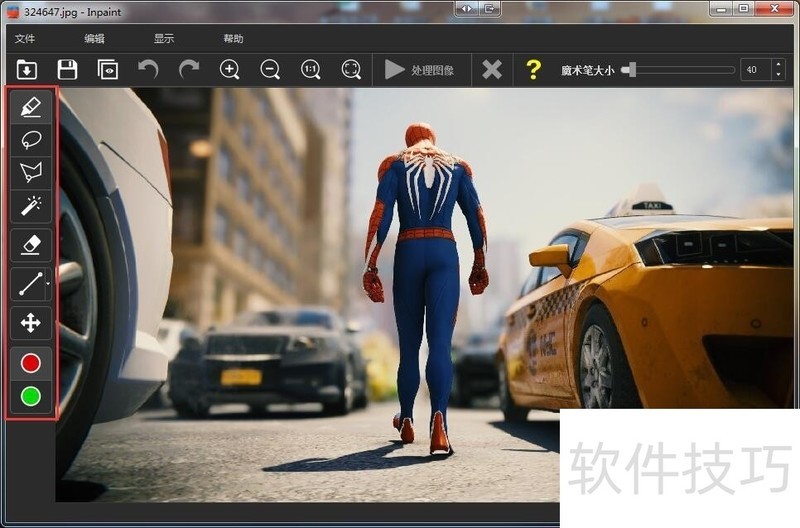Image resolution: width=800 pixels, height=528 pixels.
Task: Open the 编辑 menu
Action: click(94, 39)
